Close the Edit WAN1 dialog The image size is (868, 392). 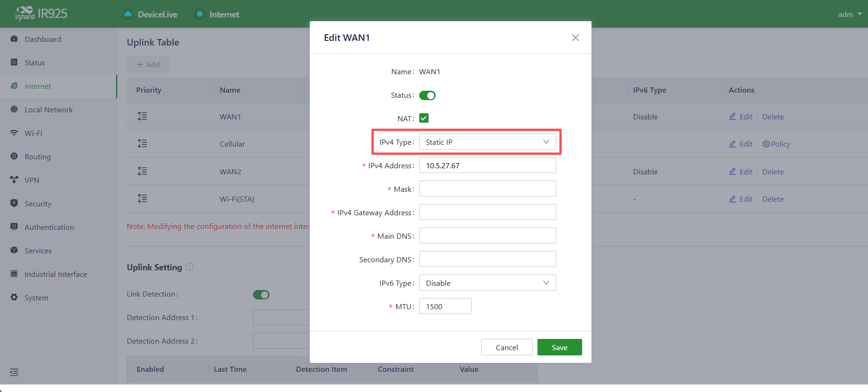click(x=576, y=38)
